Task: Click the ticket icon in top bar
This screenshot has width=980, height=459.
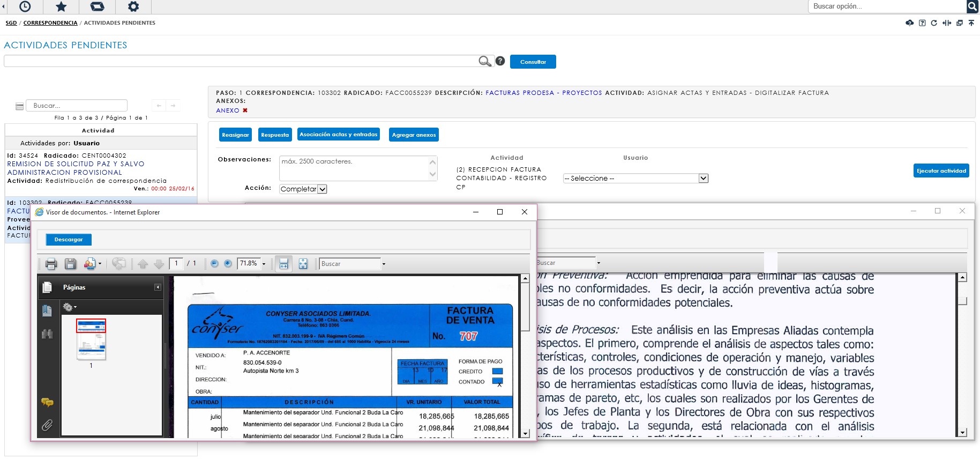Action: click(x=97, y=6)
